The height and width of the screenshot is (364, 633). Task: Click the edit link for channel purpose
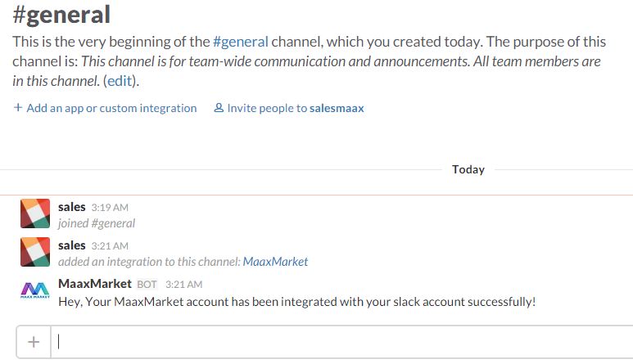point(120,81)
